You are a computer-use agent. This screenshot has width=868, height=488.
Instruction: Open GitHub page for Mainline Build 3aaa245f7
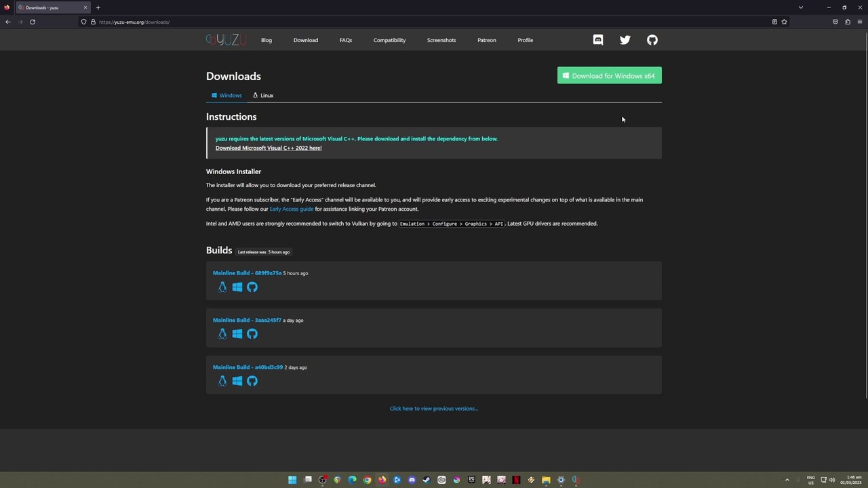coord(252,334)
